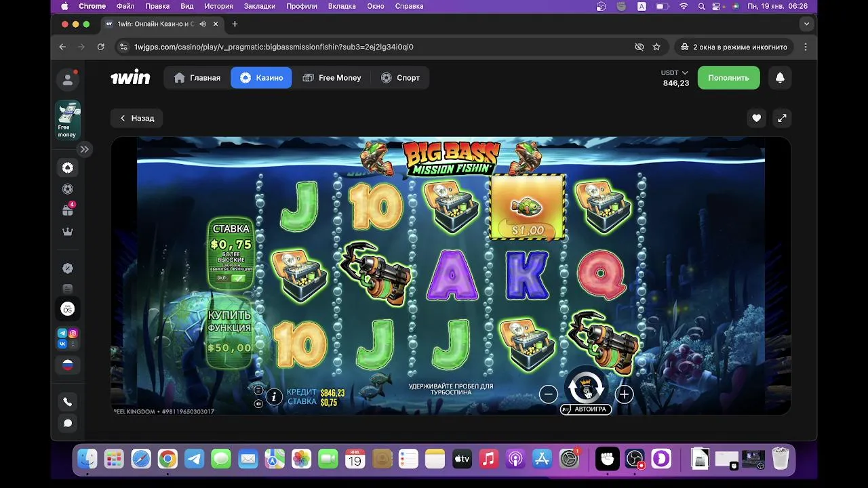
Task: Open notifications bell icon
Action: 780,78
